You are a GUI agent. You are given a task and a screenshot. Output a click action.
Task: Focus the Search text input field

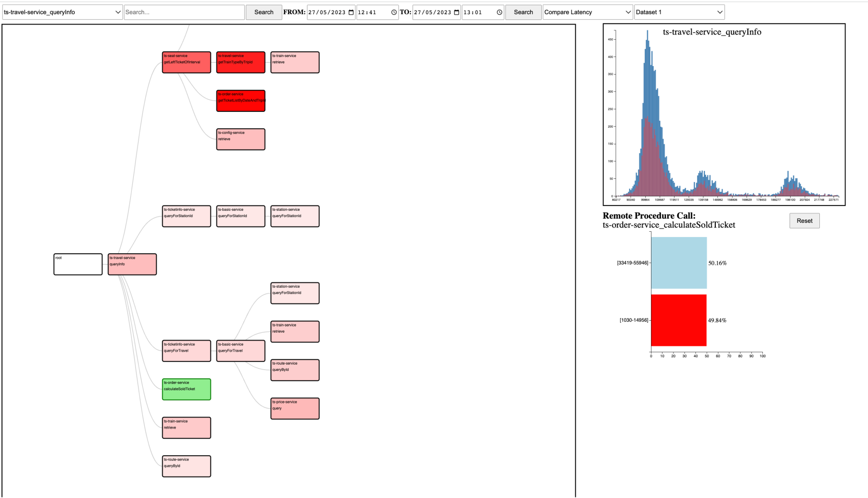pyautogui.click(x=184, y=12)
